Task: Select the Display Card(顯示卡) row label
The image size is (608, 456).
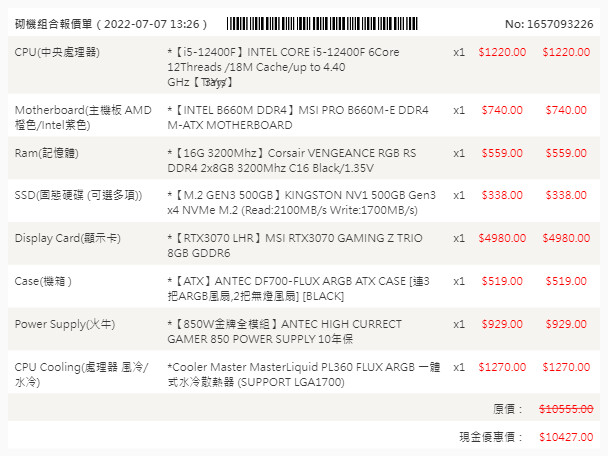Action: [69, 238]
